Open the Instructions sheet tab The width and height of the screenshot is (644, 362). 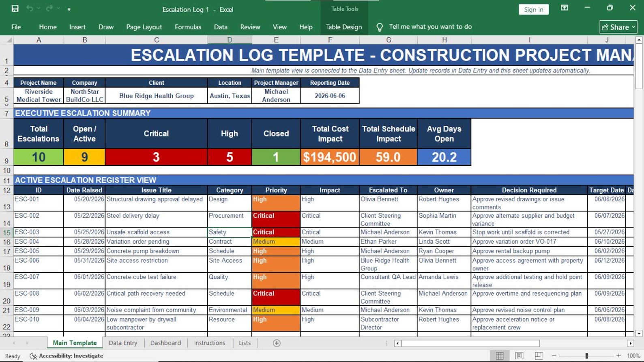tap(210, 343)
